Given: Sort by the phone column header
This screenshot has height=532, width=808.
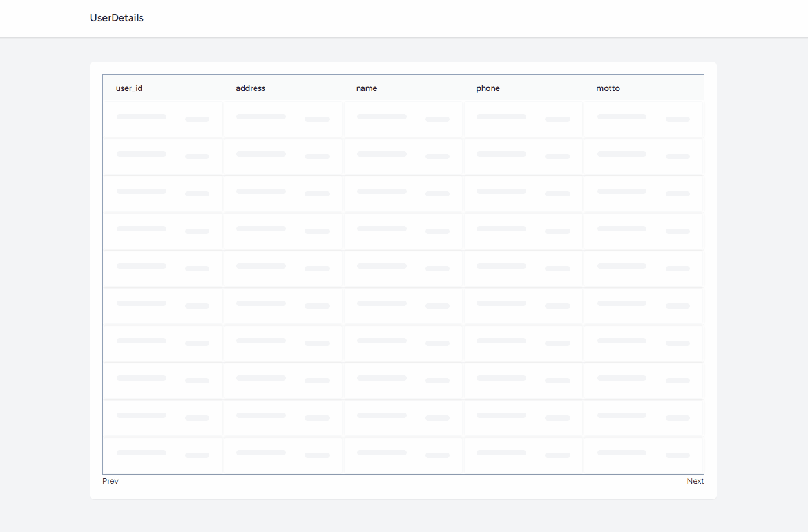Looking at the screenshot, I should [488, 88].
